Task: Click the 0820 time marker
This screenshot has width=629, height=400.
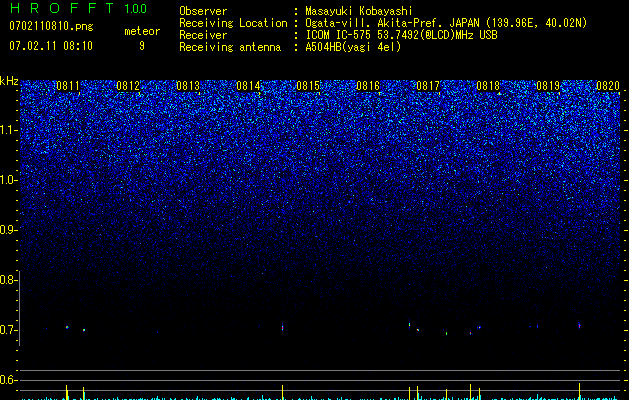Action: [608, 86]
